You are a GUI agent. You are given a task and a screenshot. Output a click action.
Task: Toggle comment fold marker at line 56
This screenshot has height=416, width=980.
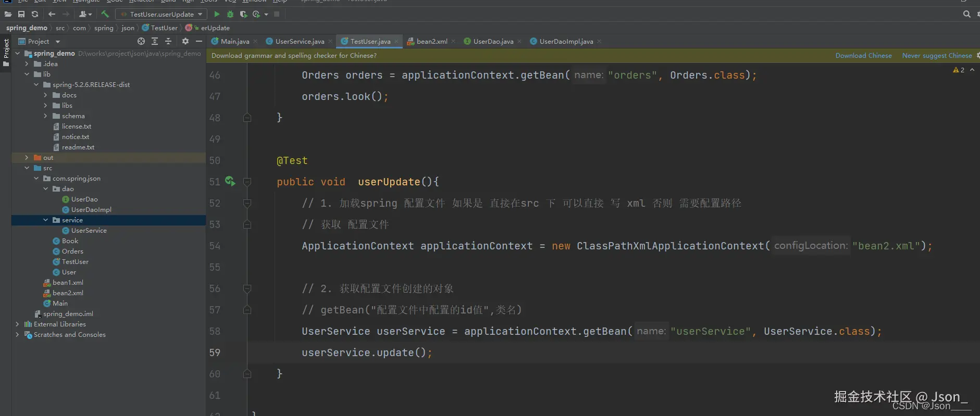247,288
